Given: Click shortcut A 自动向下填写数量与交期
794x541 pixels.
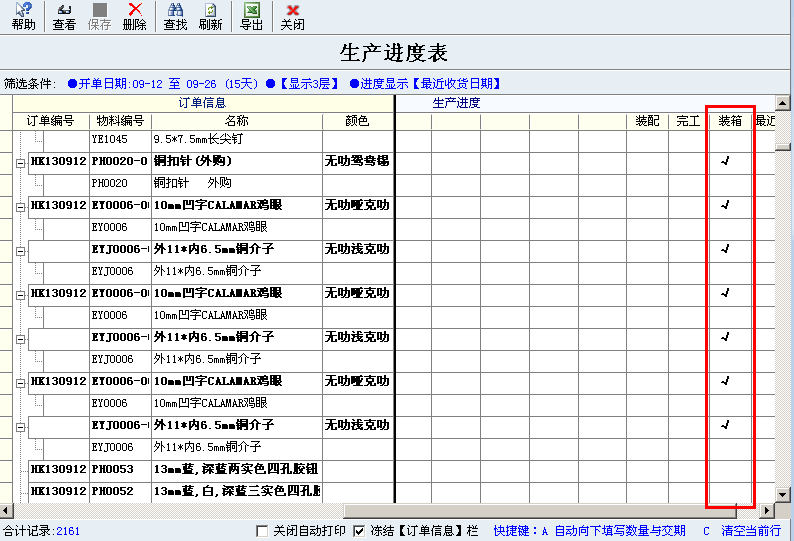Looking at the screenshot, I should (x=613, y=531).
